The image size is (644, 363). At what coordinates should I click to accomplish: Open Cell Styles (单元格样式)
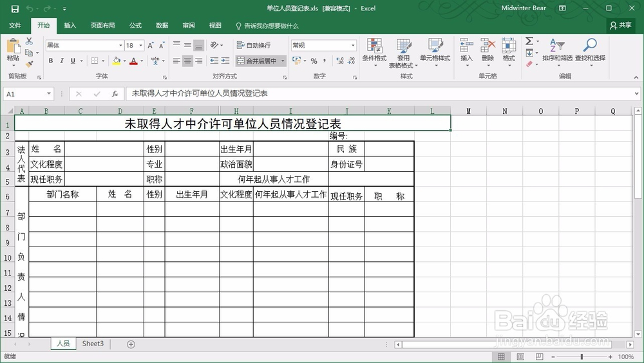[x=435, y=51]
